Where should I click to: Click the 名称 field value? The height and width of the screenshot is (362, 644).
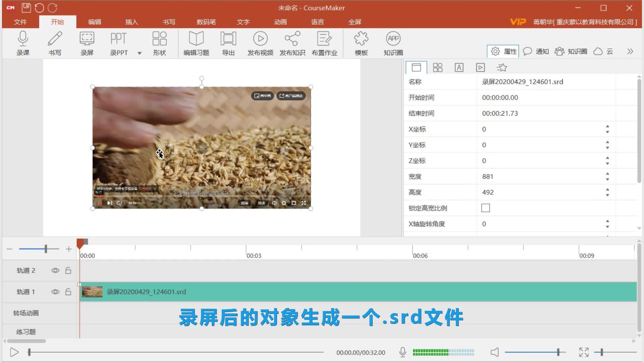point(546,82)
